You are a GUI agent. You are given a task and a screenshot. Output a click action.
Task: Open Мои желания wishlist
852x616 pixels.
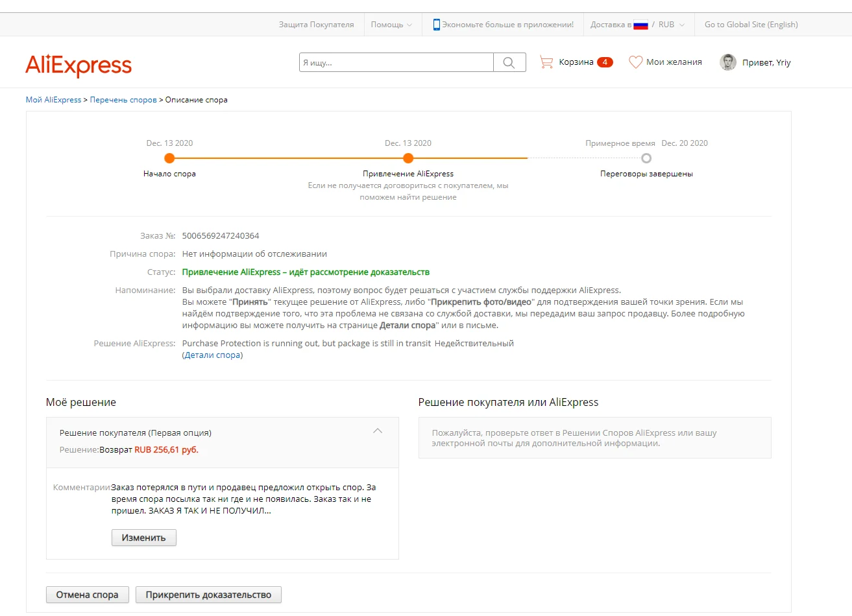(674, 62)
